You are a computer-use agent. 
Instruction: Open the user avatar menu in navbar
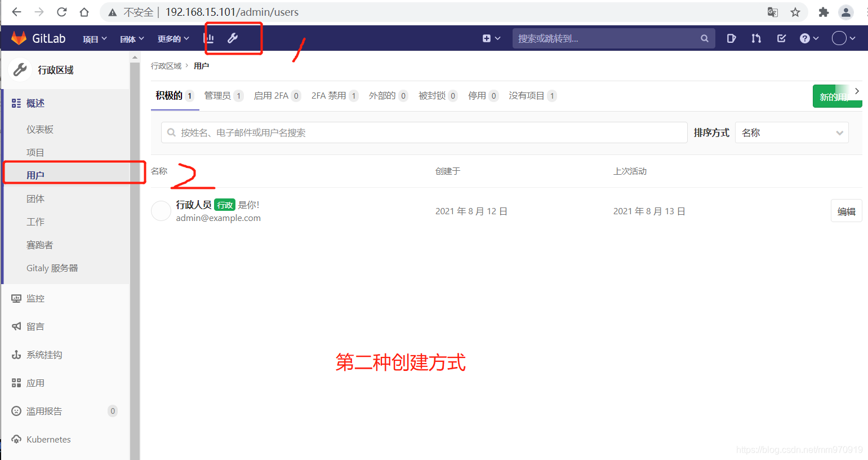point(843,38)
